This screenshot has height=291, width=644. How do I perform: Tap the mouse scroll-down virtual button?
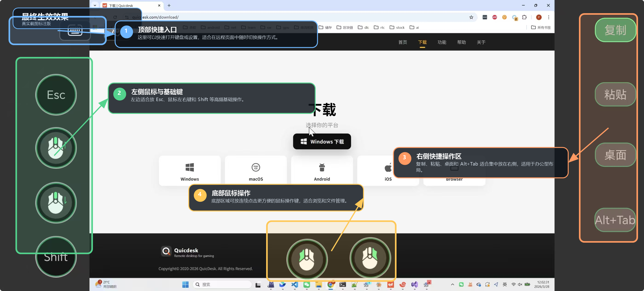[56, 202]
